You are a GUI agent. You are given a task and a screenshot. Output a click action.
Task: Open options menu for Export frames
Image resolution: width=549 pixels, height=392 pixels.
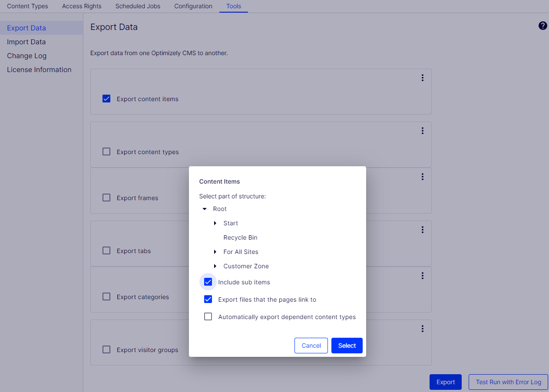pyautogui.click(x=422, y=177)
